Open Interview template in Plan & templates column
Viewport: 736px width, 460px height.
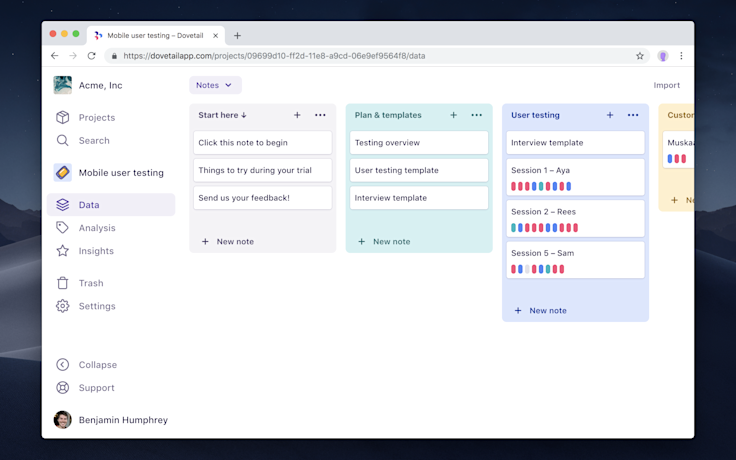point(419,198)
